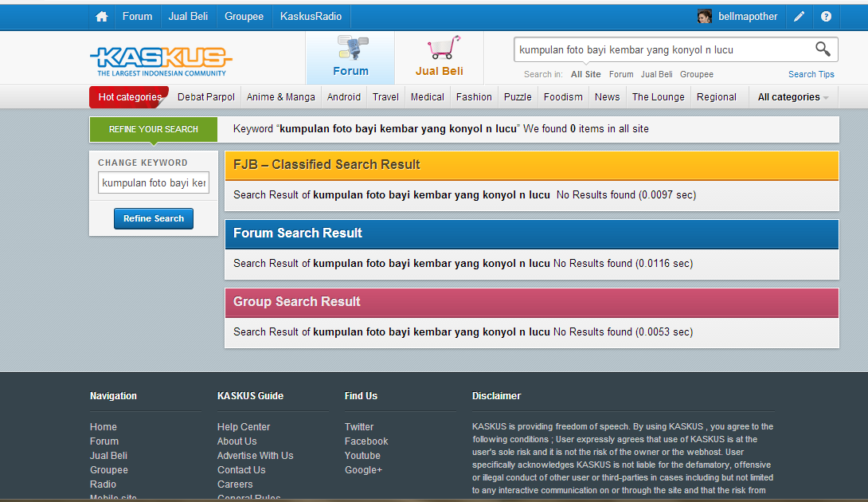Open the Careers link
This screenshot has height=502, width=868.
(235, 484)
